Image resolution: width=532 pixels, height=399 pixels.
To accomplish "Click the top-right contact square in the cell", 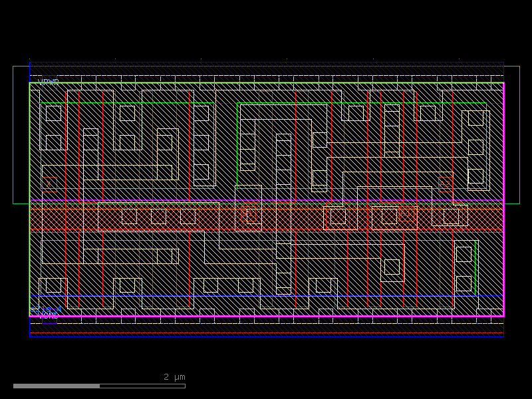I will [475, 118].
